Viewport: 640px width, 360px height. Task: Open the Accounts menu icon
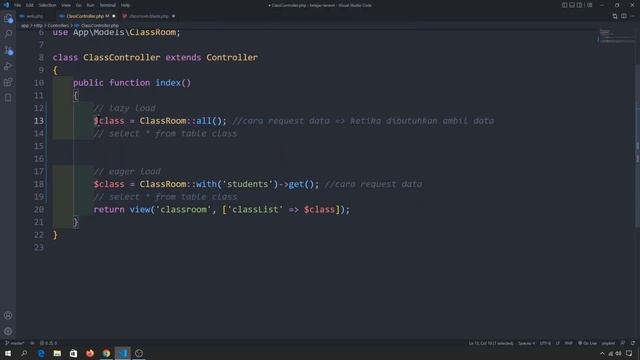(8, 316)
